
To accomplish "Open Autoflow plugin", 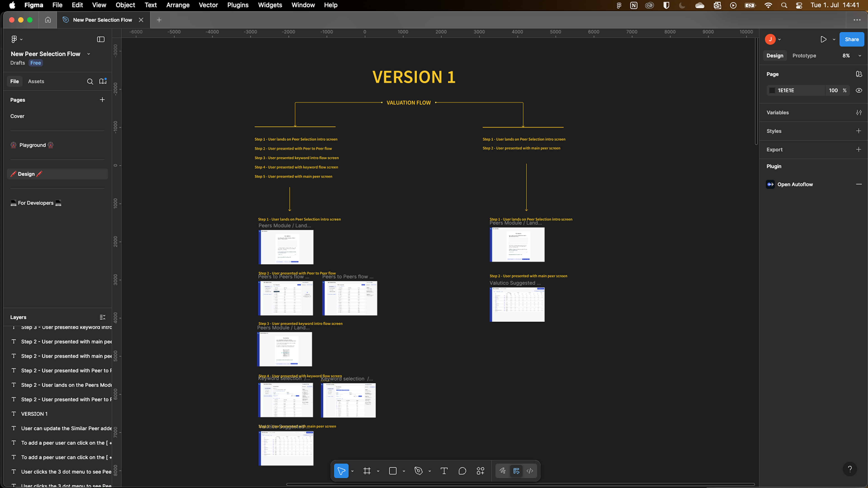I will tap(795, 184).
